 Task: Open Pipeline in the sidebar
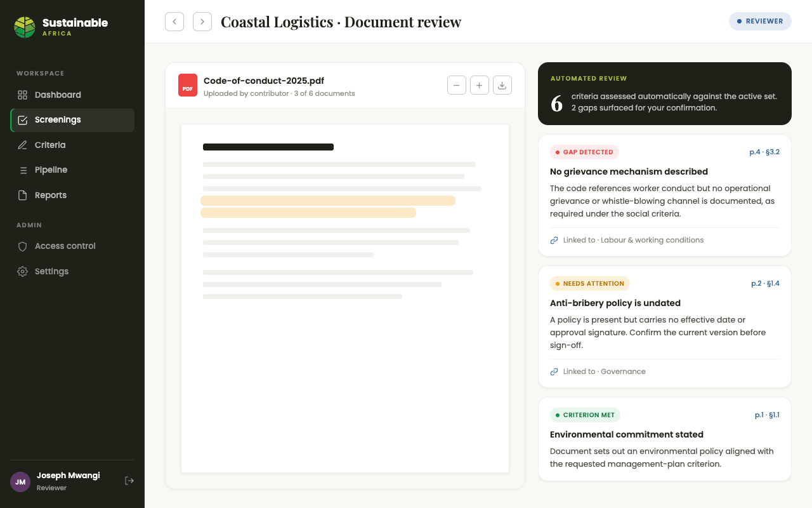(72, 170)
